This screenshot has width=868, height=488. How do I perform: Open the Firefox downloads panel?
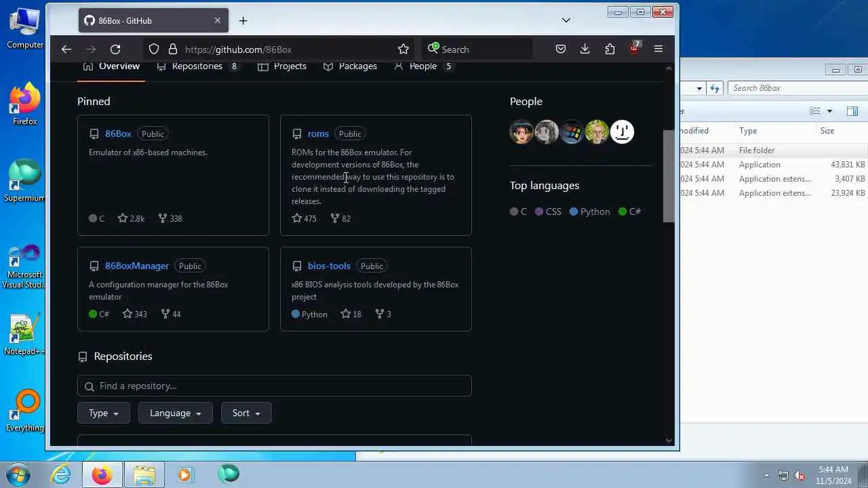[x=585, y=49]
